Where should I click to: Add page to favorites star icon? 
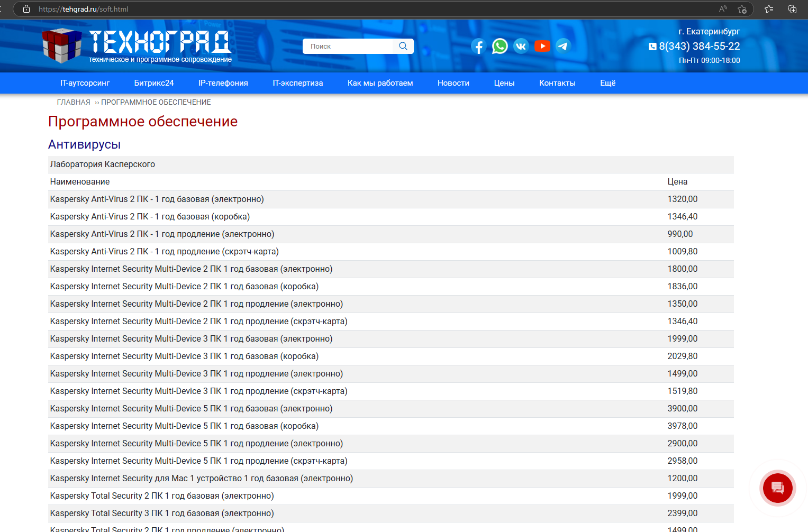coord(742,9)
